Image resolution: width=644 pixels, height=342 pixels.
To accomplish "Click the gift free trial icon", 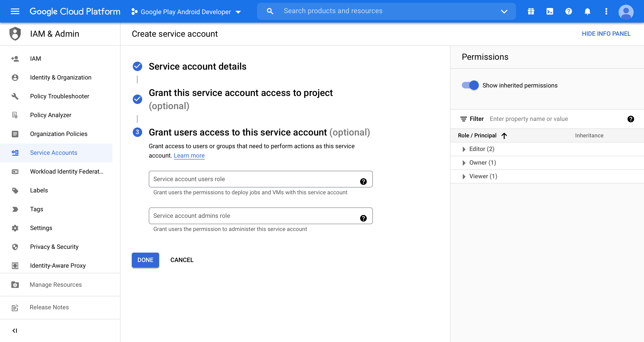I will (531, 11).
